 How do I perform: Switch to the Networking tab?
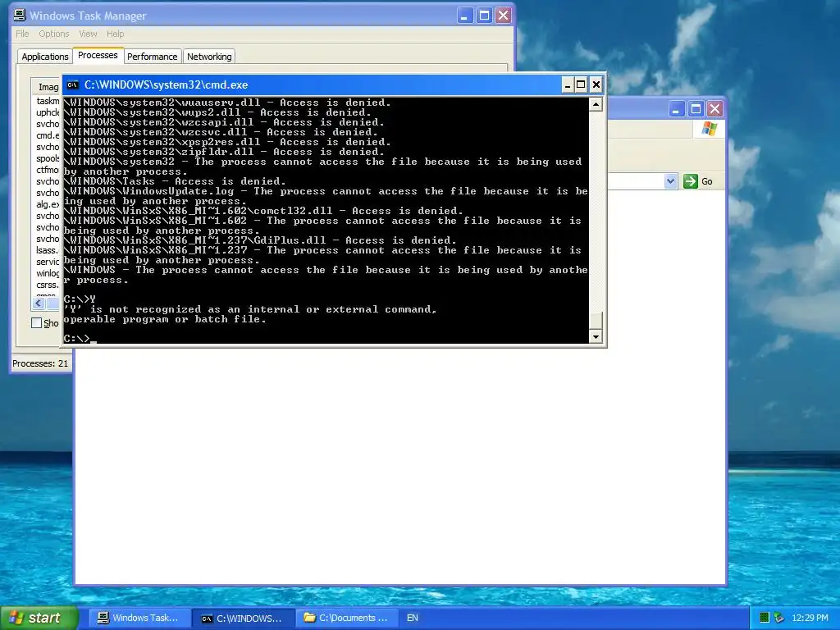pos(209,57)
